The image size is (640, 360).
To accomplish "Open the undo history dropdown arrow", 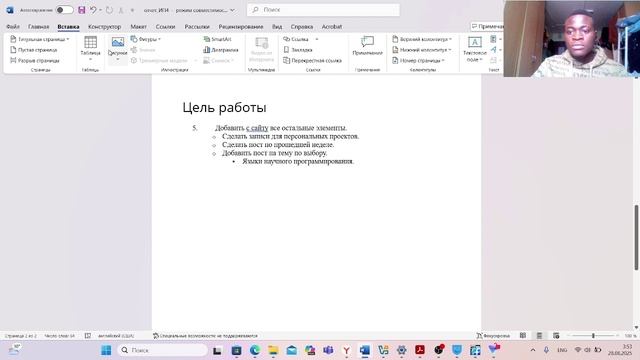I will pyautogui.click(x=100, y=10).
